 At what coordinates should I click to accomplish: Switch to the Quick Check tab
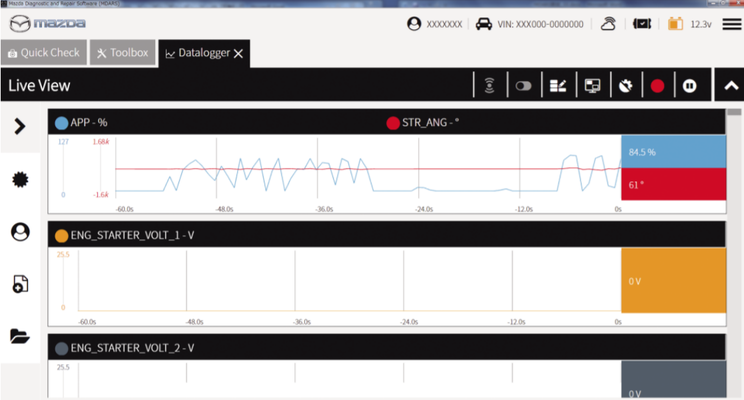[43, 53]
